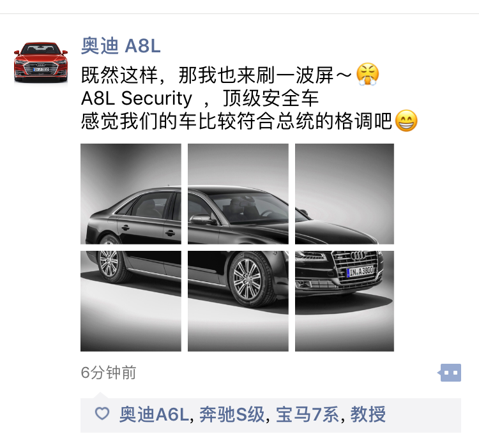Open the comment bubble icon beside the timestamp
The image size is (479, 448).
450,372
